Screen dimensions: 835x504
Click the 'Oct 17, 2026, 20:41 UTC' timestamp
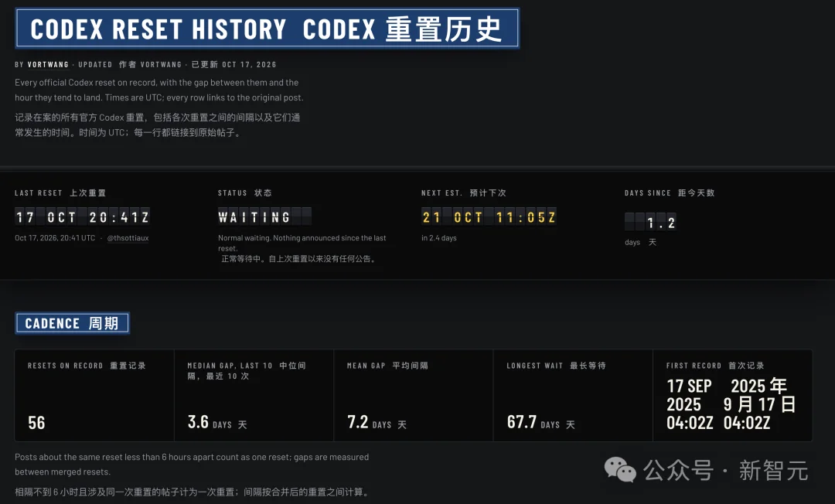tap(55, 238)
